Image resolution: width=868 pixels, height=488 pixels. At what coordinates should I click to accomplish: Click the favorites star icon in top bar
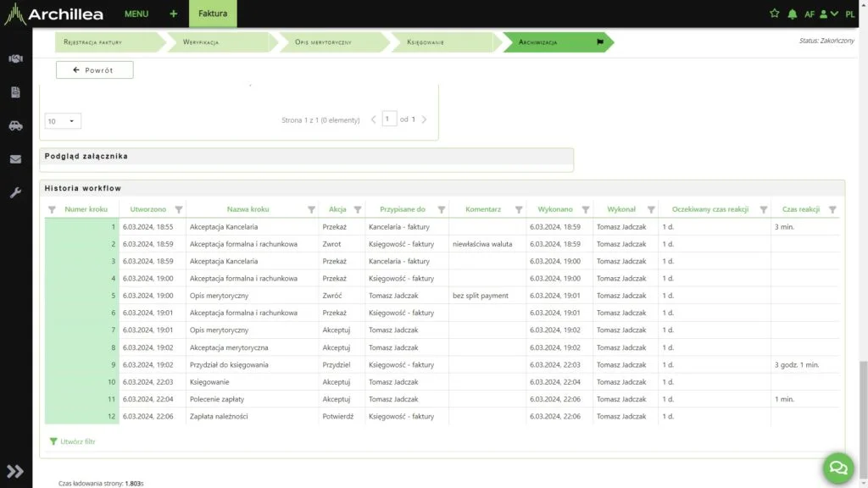[x=774, y=14]
